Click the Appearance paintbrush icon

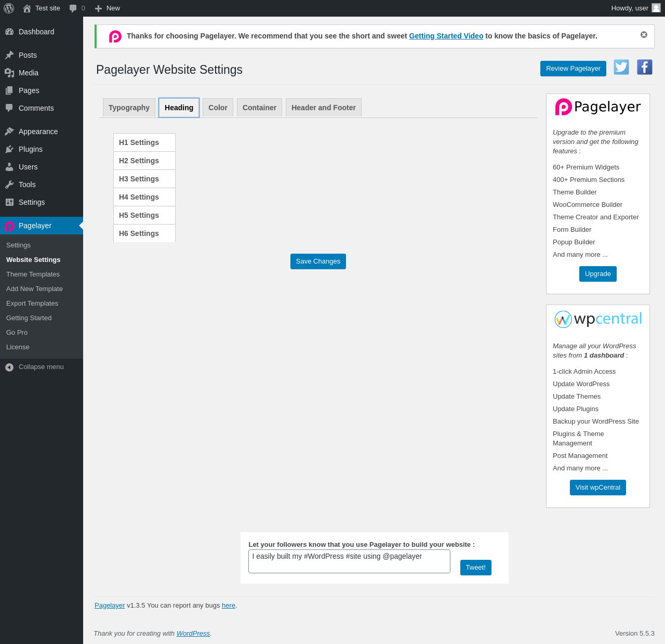9,132
